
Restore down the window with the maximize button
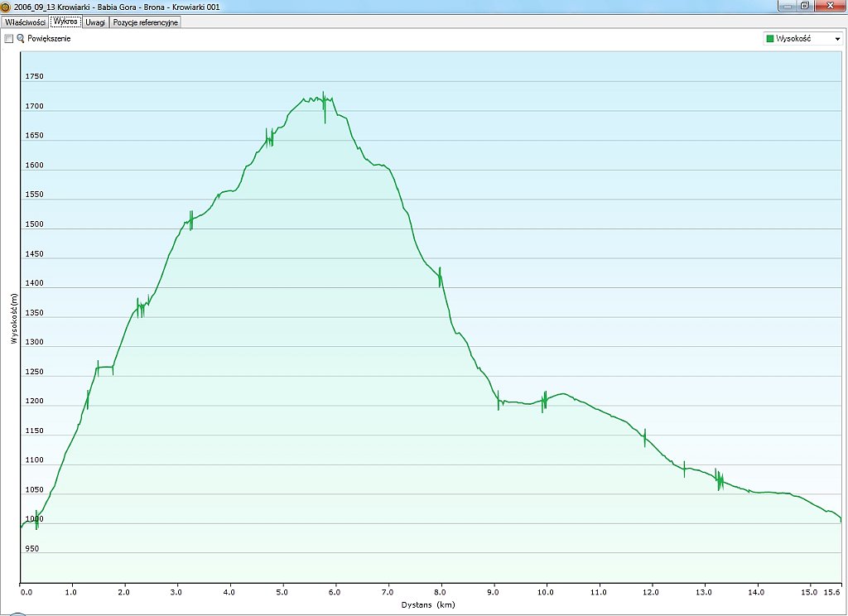click(x=803, y=6)
